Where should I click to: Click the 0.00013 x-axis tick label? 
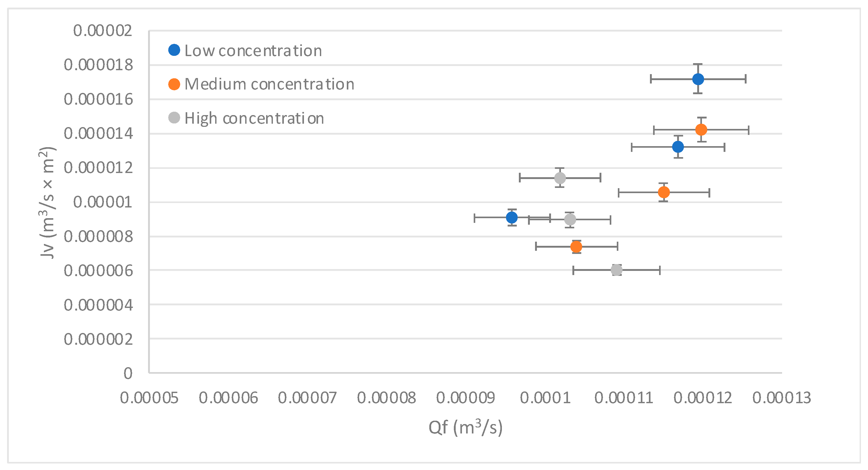pos(781,398)
